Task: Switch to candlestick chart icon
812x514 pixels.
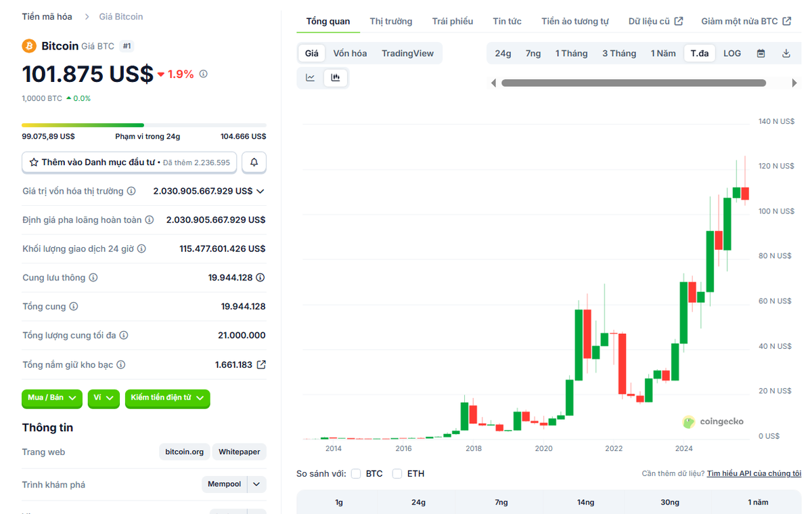Action: [335, 78]
